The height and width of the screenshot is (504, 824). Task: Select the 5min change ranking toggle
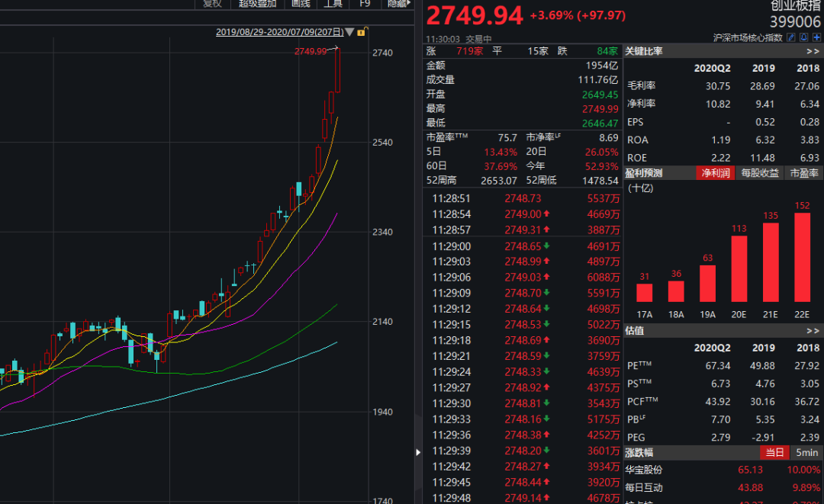(x=806, y=453)
